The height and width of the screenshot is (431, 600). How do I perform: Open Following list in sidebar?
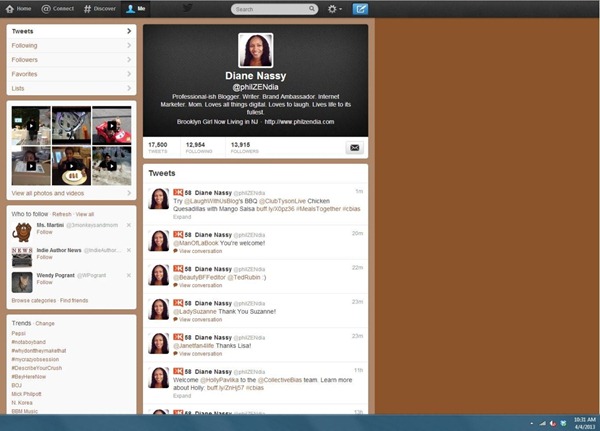tap(71, 46)
